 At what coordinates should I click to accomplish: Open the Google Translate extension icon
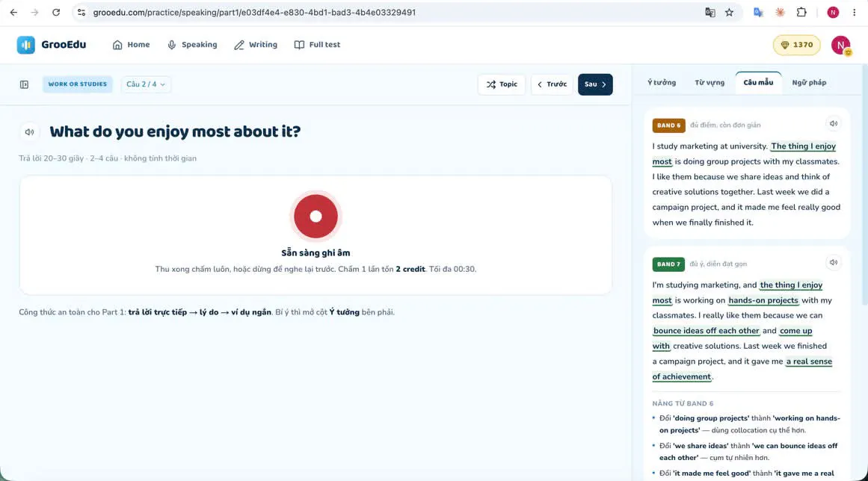(758, 12)
